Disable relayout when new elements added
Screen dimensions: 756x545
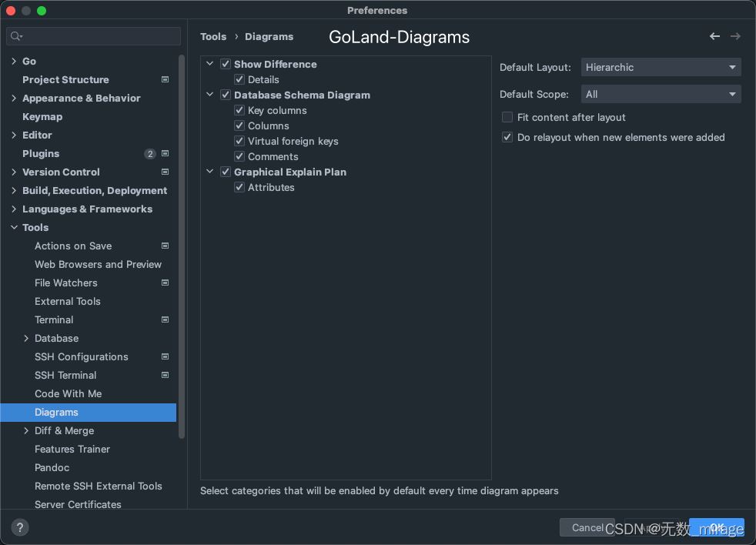coord(507,137)
